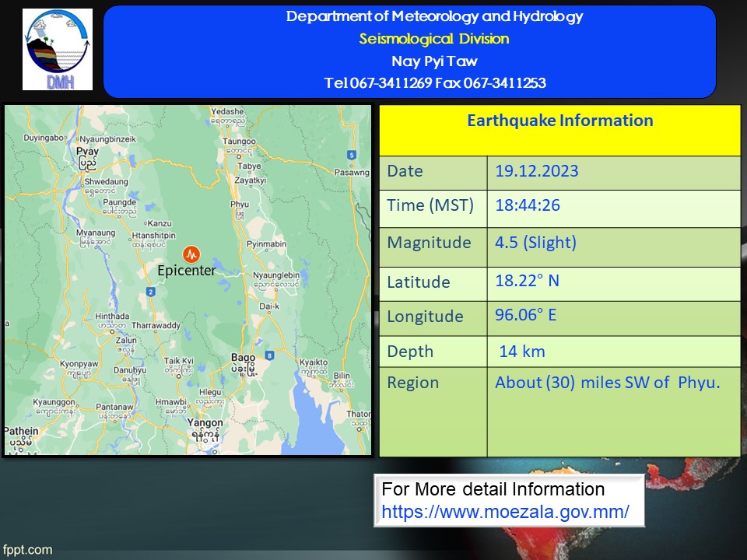This screenshot has height=560, width=747.
Task: Click the Earthquake Information header
Action: click(x=559, y=121)
